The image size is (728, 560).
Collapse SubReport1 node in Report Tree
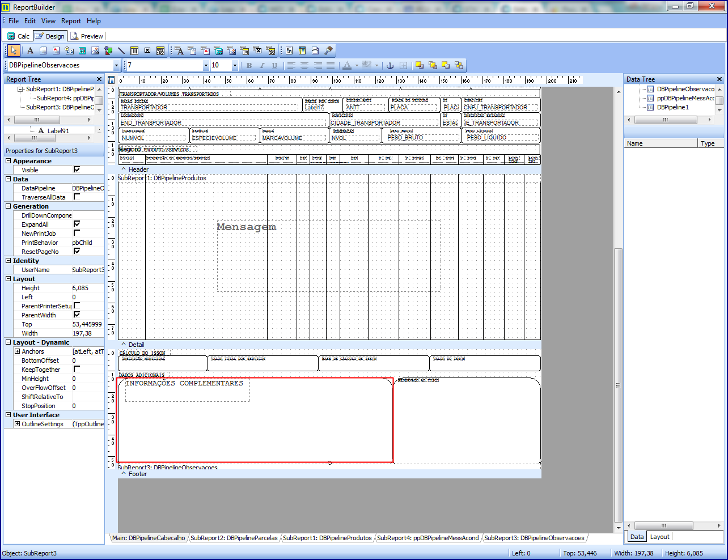coord(20,89)
